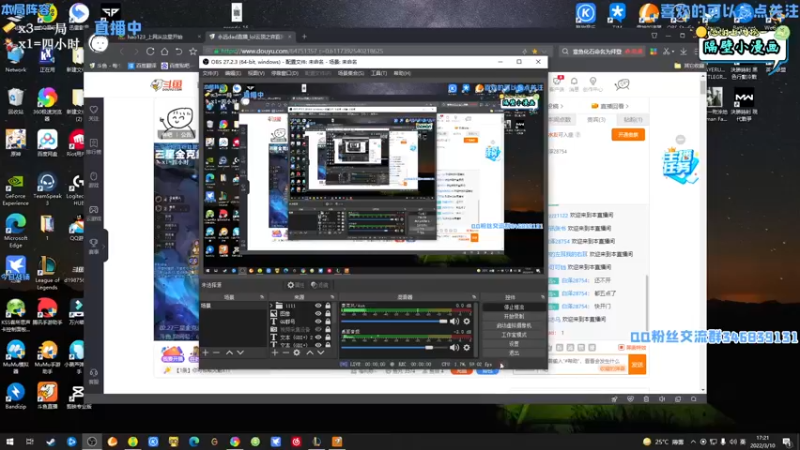Click the 工作室模式 button in OBS Controls
The width and height of the screenshot is (800, 450).
click(x=514, y=335)
